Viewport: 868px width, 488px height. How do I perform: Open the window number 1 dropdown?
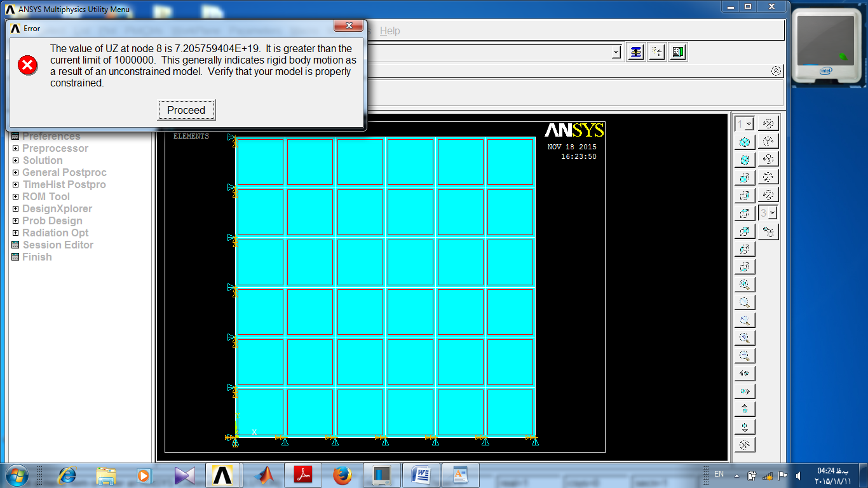point(745,124)
